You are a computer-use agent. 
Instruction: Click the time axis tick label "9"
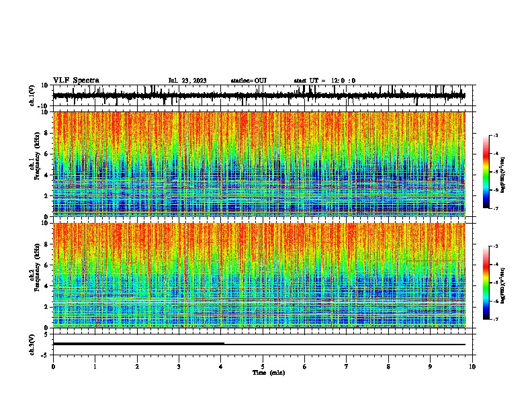click(430, 367)
